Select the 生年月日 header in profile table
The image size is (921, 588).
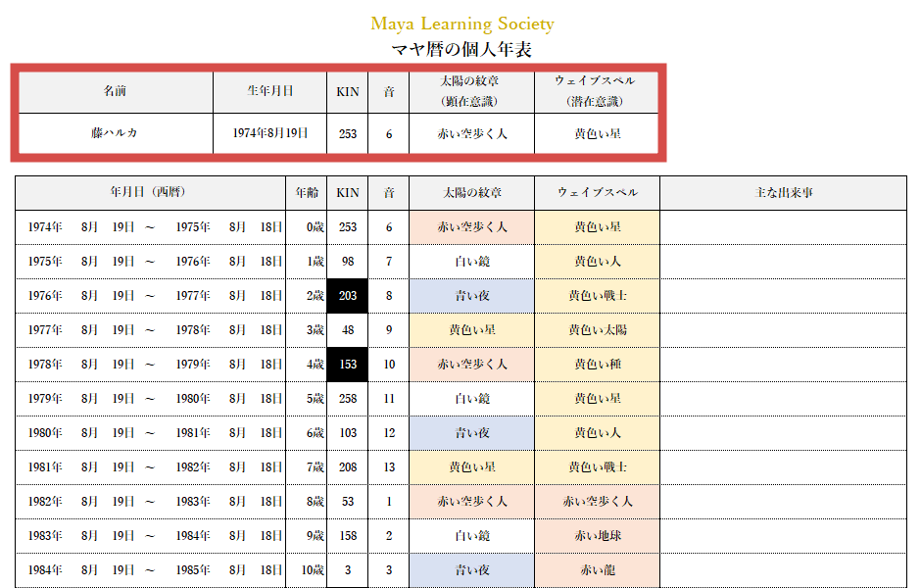point(269,91)
